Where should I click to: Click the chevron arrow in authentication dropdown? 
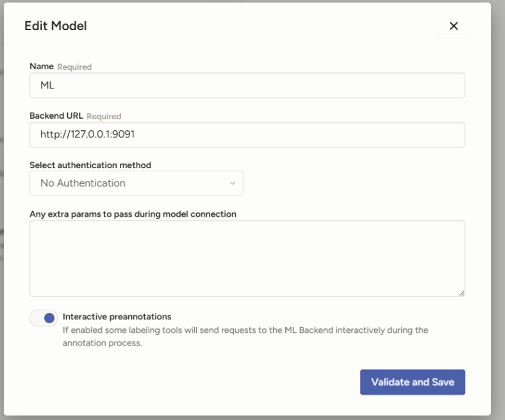pos(233,183)
